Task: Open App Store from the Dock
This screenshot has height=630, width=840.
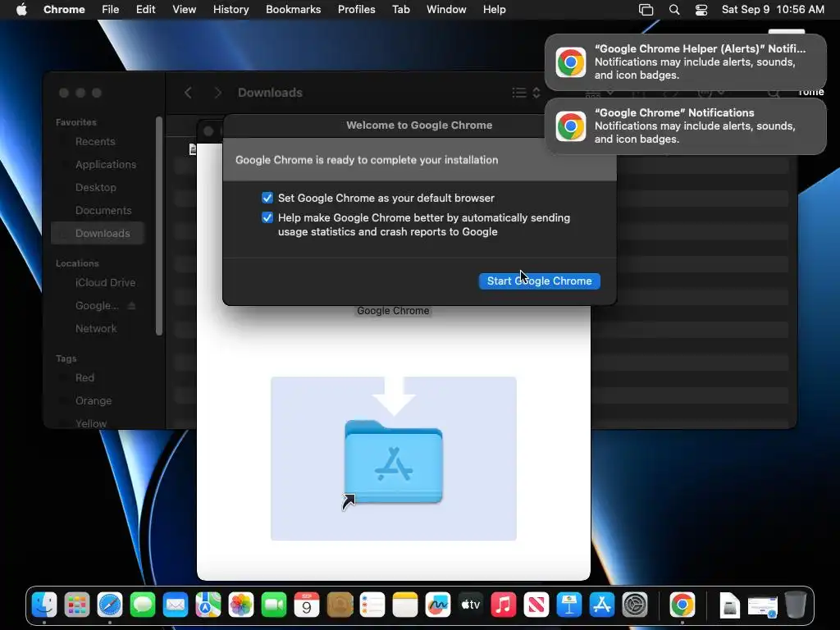Action: (x=602, y=605)
